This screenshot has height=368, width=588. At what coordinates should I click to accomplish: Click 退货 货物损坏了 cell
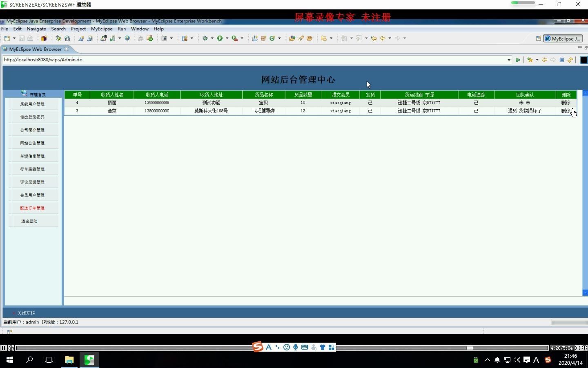point(525,111)
